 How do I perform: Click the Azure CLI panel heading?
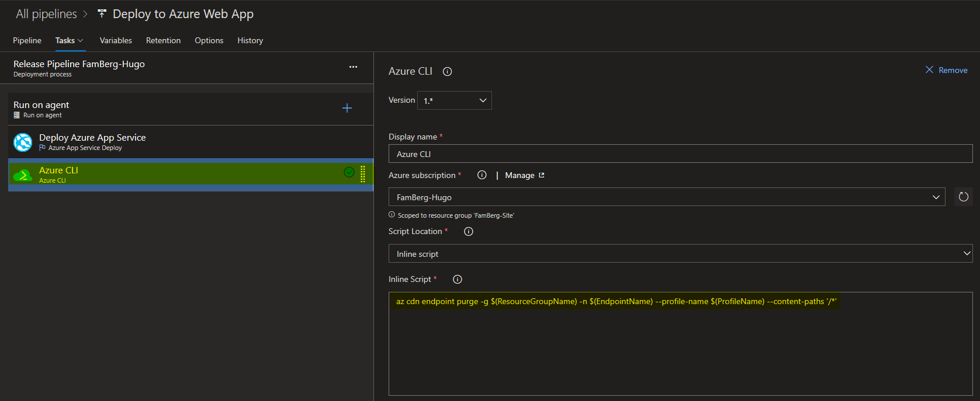pyautogui.click(x=411, y=71)
